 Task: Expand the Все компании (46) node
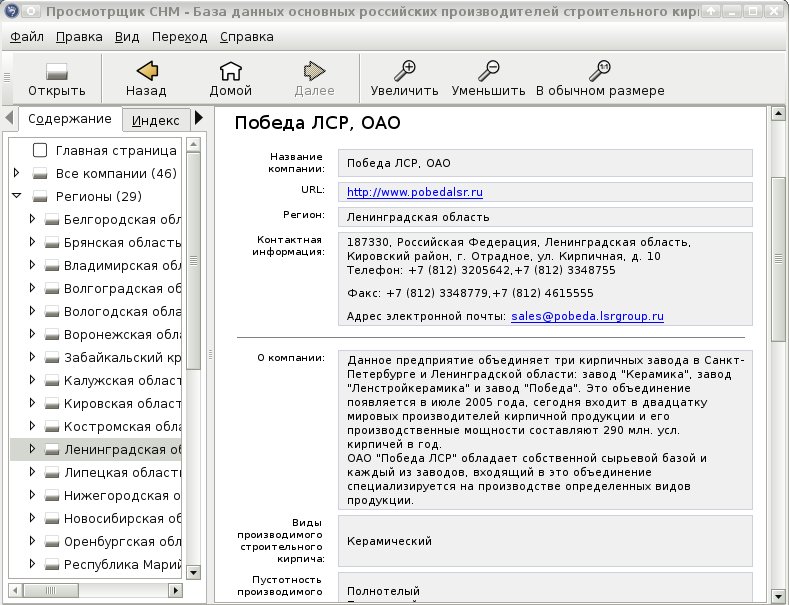17,173
